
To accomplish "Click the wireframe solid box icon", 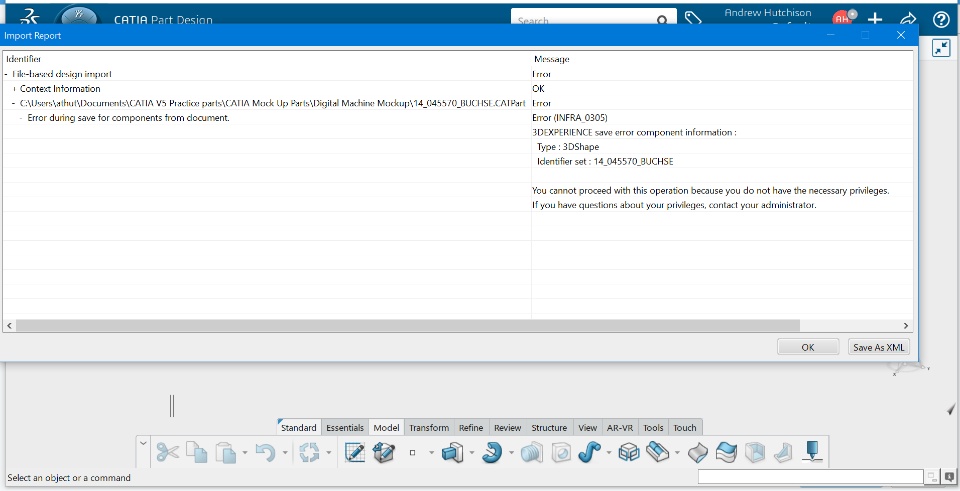I will [629, 453].
